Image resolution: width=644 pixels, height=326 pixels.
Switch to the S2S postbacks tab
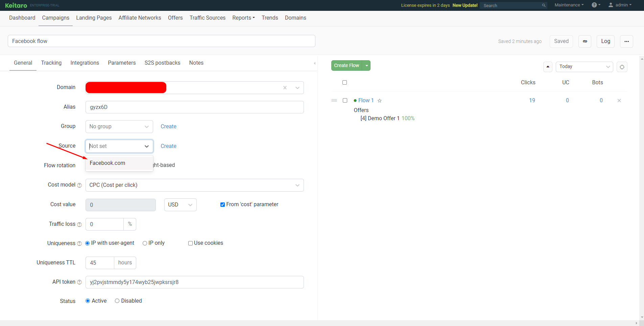(x=163, y=63)
